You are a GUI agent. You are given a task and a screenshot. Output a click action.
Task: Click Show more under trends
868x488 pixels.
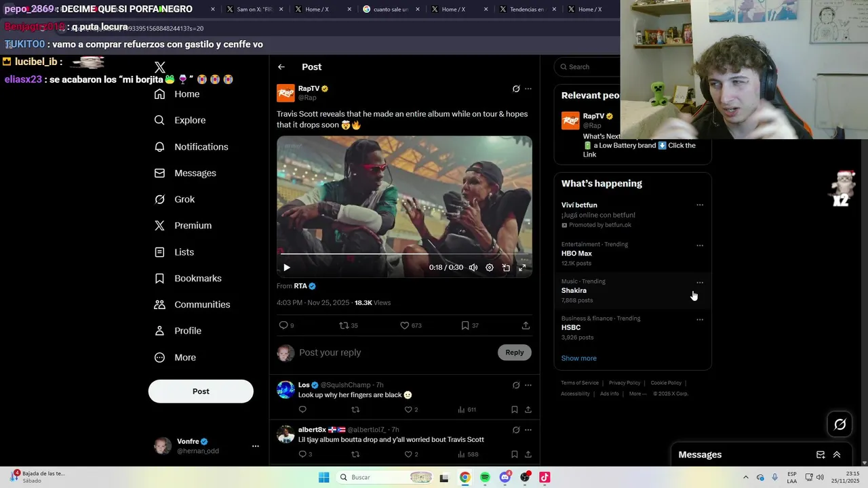[579, 358]
